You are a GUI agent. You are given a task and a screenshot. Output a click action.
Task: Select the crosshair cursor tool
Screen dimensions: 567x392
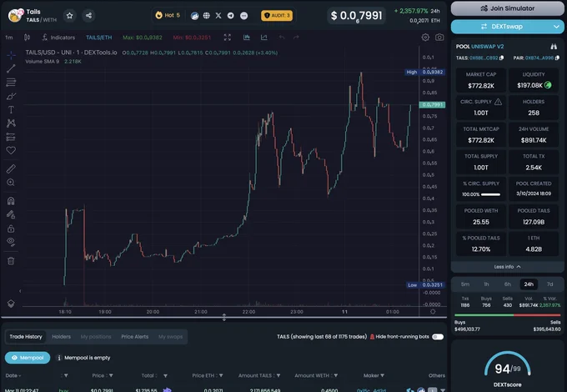click(11, 55)
